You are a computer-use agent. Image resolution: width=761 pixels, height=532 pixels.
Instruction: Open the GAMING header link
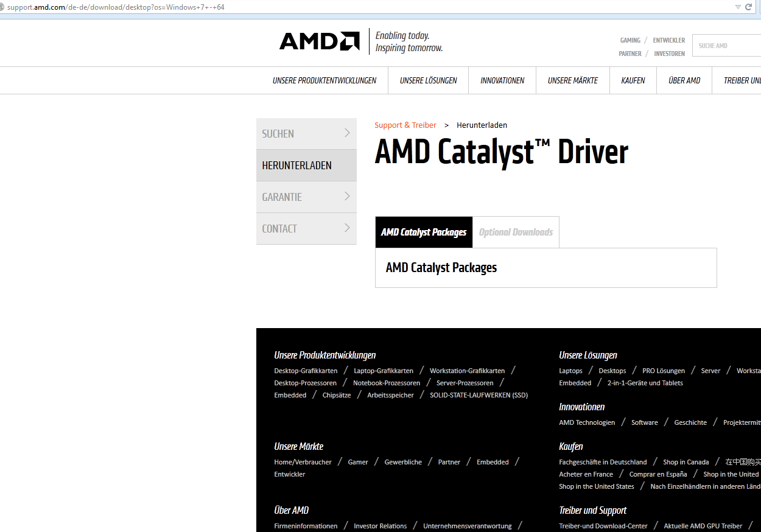coord(630,40)
